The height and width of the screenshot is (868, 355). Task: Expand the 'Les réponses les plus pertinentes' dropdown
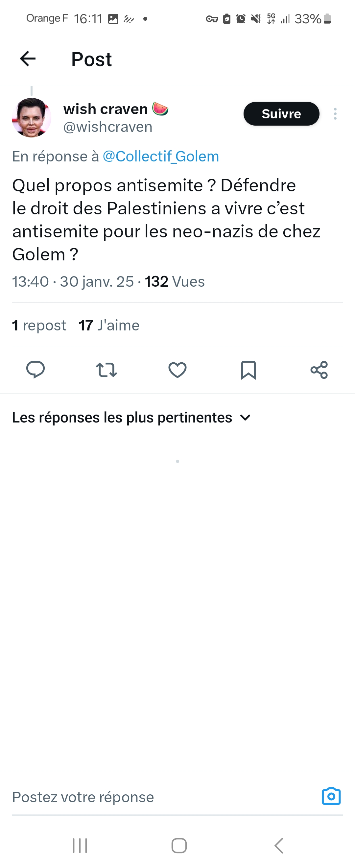pos(131,418)
